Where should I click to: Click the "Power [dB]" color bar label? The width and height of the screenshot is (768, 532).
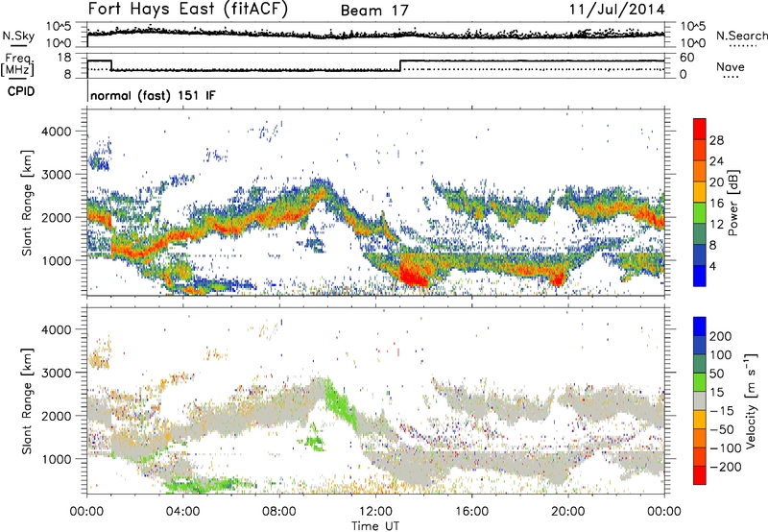(x=732, y=203)
